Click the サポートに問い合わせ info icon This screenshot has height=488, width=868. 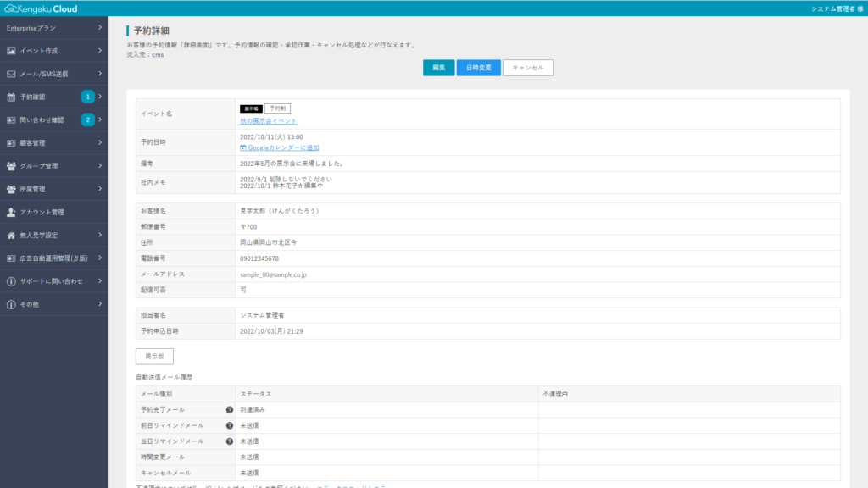(11, 281)
